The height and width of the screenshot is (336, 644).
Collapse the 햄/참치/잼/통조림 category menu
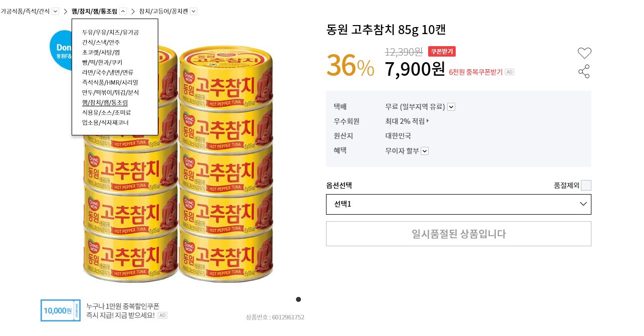click(x=123, y=11)
